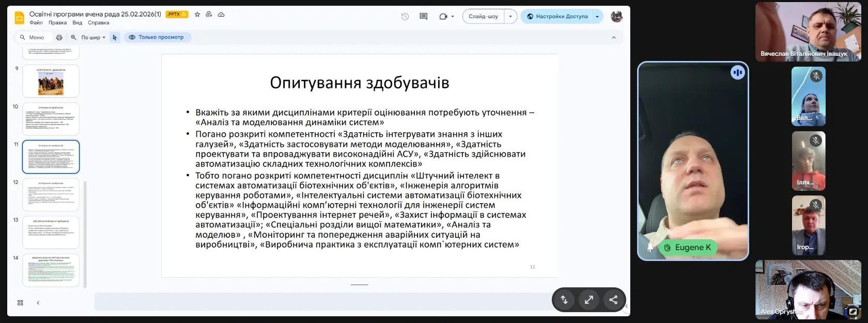
Task: Select slide 10 thumbnail
Action: tap(51, 119)
